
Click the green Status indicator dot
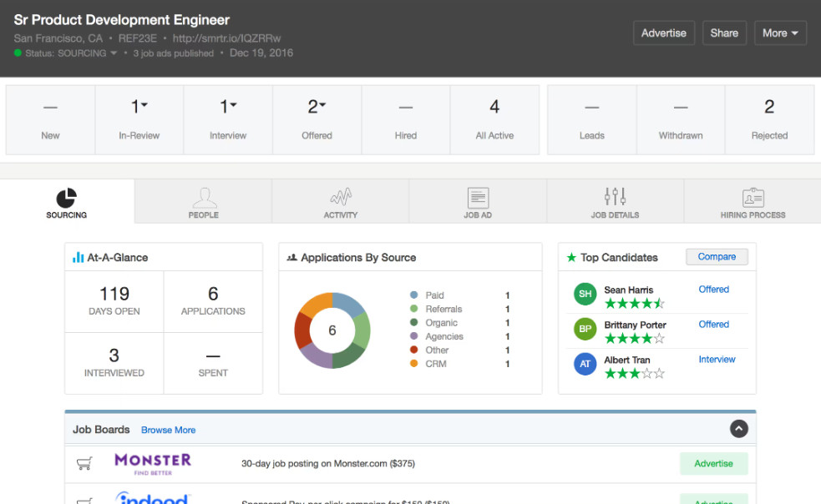pos(16,53)
